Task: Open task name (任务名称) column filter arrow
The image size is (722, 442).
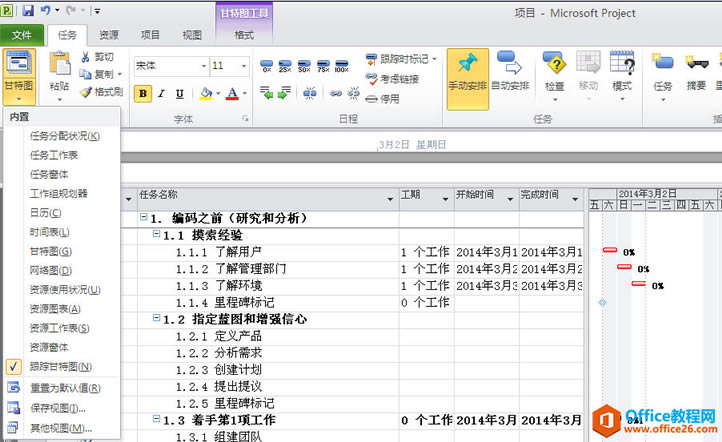Action: 390,199
